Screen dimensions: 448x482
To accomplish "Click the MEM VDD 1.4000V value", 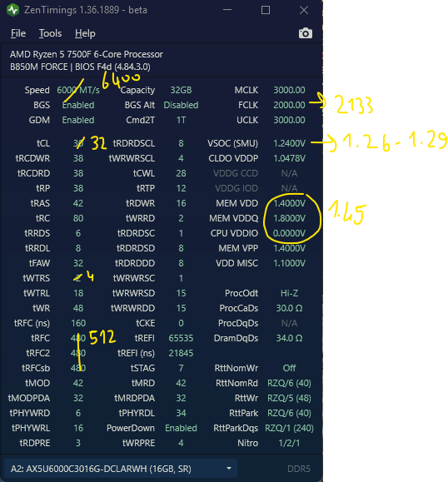I will (x=289, y=203).
